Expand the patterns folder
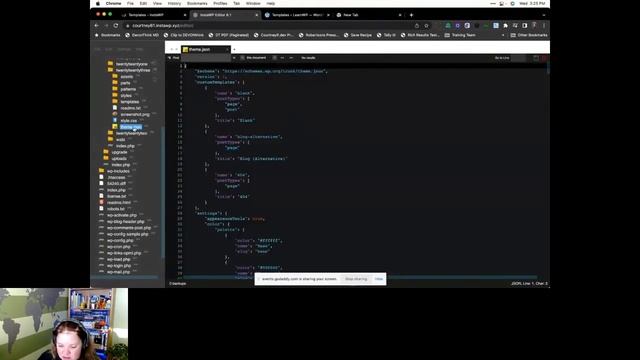640x360 pixels. 128,89
